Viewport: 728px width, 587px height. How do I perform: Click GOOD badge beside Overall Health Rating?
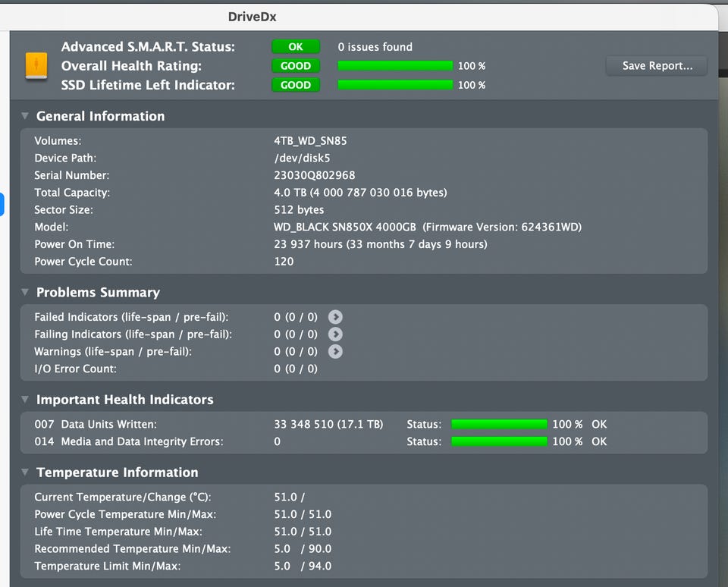point(296,66)
